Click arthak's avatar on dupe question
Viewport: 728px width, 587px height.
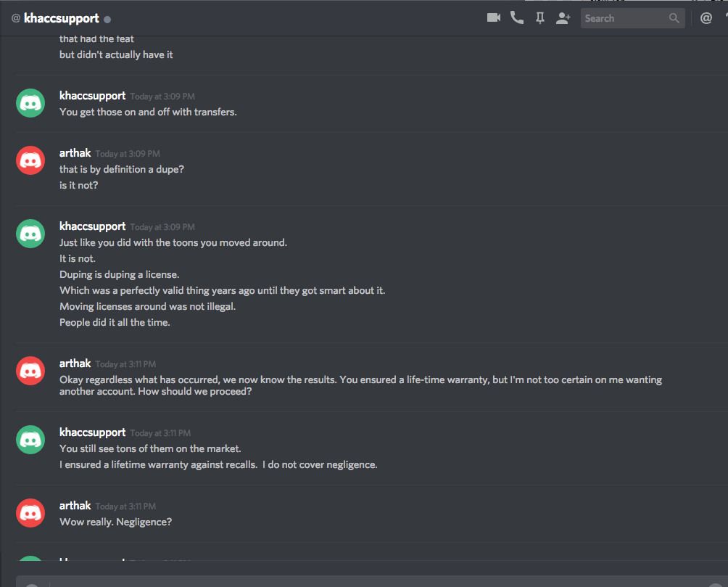point(30,160)
